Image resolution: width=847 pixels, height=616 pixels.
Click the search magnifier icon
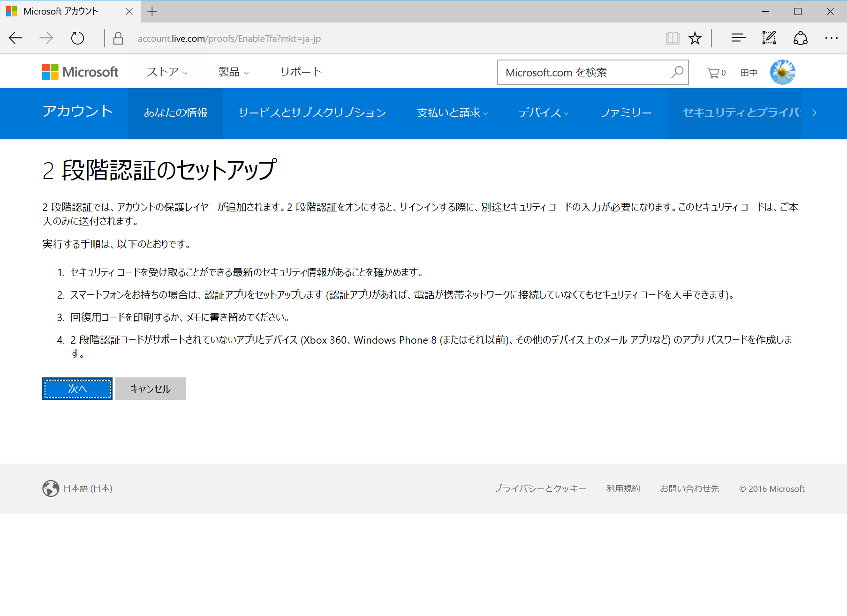pyautogui.click(x=677, y=72)
